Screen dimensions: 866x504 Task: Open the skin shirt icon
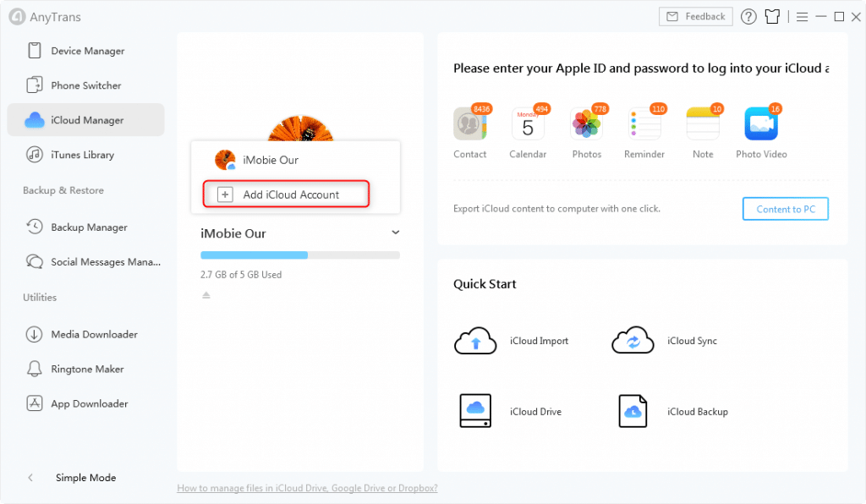772,17
